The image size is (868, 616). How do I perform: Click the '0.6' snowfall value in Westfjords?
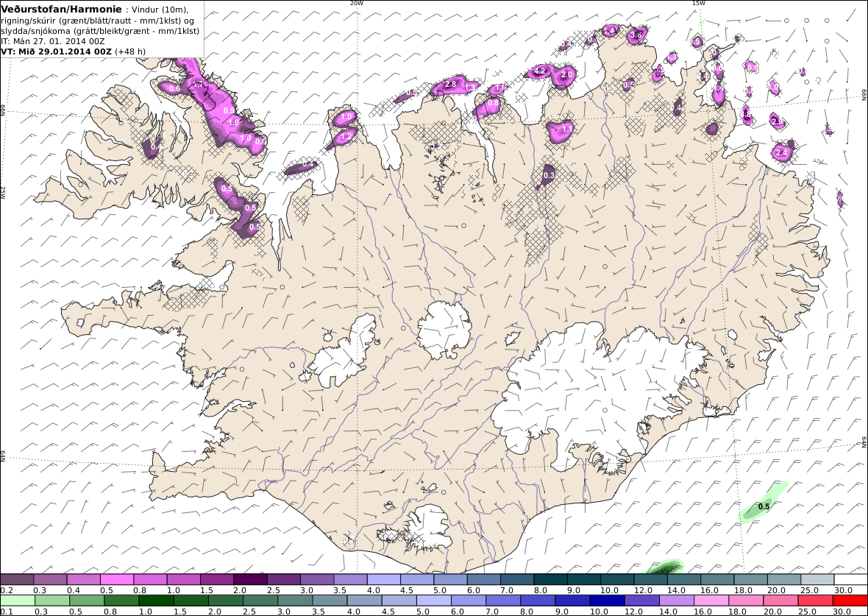point(174,88)
